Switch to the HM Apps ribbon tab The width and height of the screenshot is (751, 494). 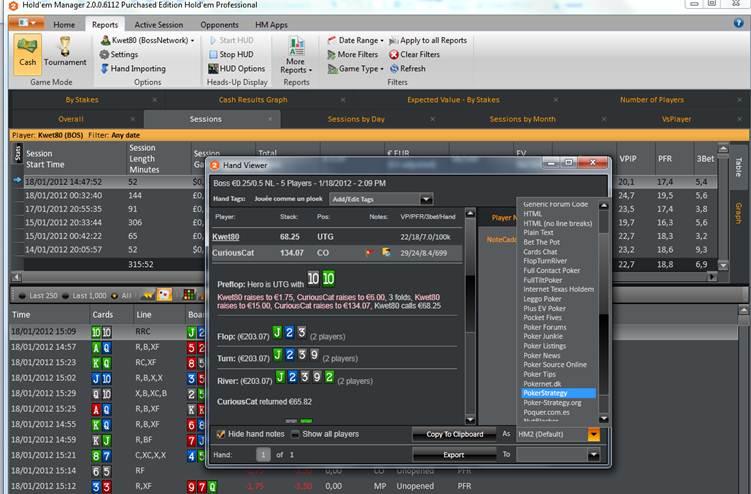click(x=271, y=24)
